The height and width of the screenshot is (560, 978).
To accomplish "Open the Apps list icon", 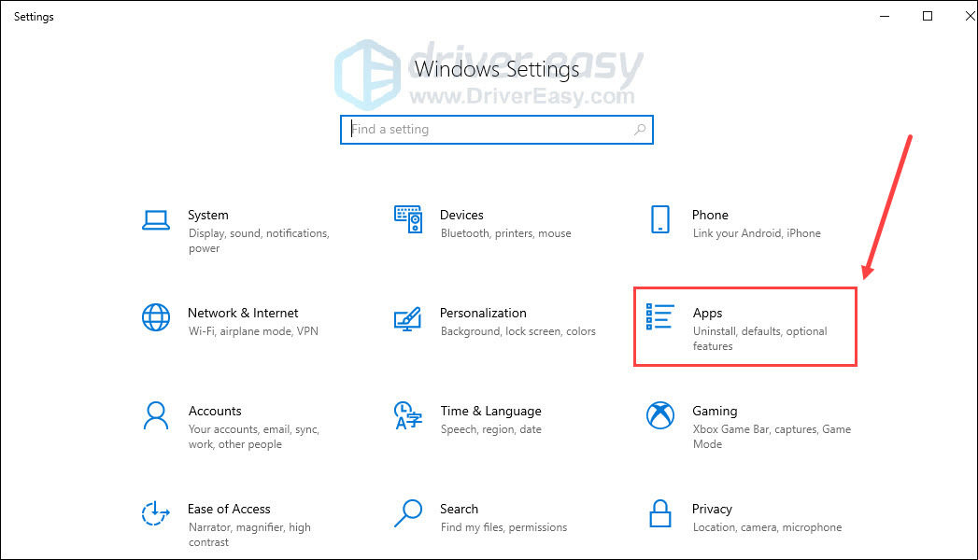I will coord(659,317).
